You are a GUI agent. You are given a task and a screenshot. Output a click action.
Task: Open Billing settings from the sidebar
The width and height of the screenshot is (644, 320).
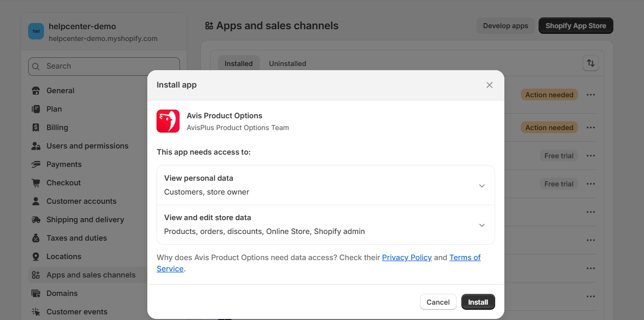57,127
